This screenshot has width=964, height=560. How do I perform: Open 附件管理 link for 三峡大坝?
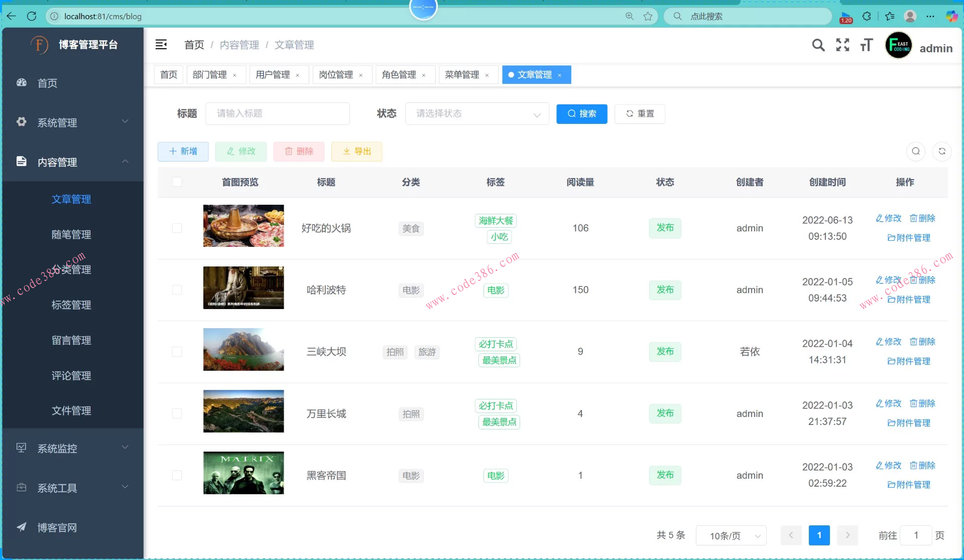pyautogui.click(x=908, y=361)
